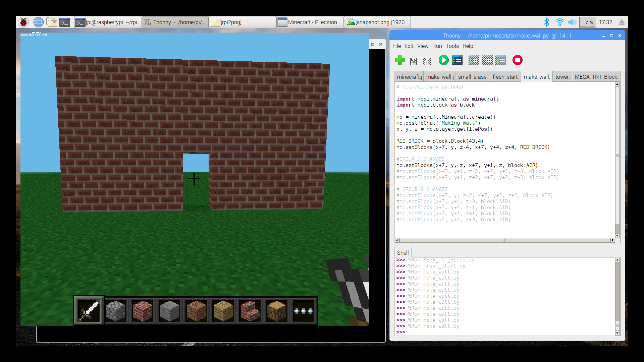Open the Raspberry Pi applications menu
The width and height of the screenshot is (644, 362).
23,22
